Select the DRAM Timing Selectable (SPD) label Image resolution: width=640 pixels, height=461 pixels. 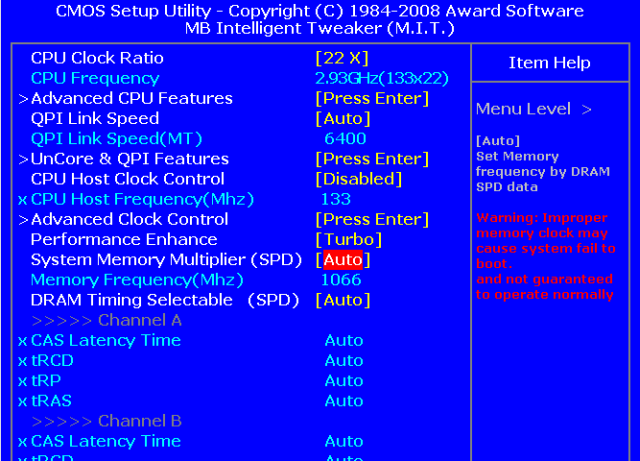(165, 300)
